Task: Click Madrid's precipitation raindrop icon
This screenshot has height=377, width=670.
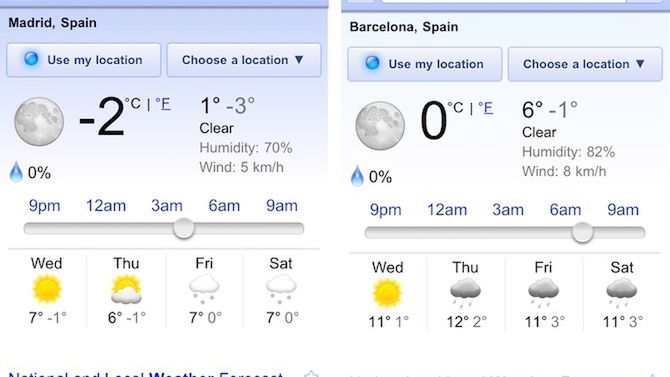Action: coord(16,172)
